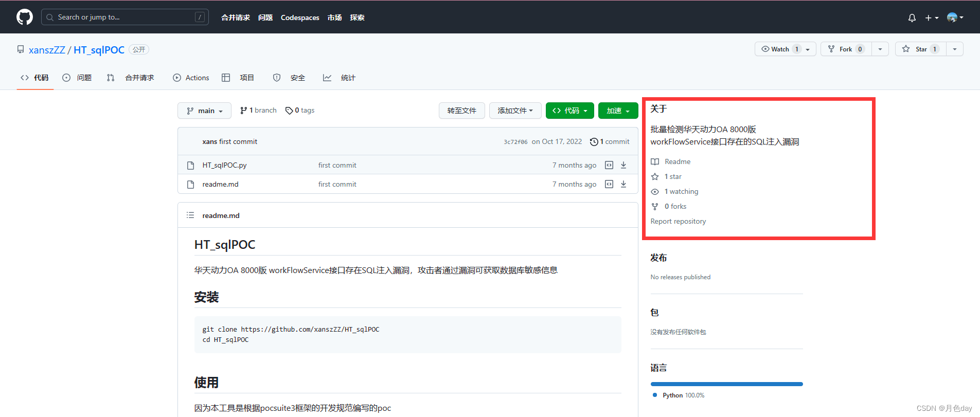Click the file icon beside readme.md
The image size is (980, 417).
pyautogui.click(x=191, y=185)
